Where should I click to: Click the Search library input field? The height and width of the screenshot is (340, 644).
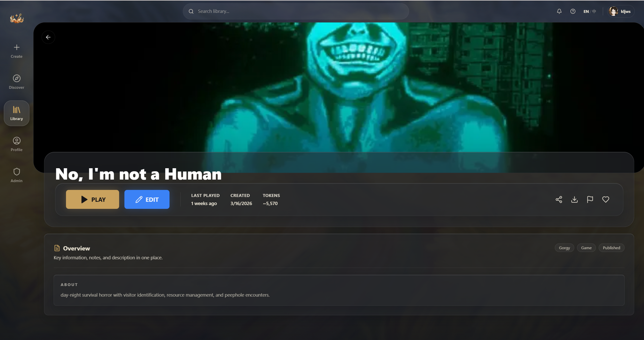[296, 11]
